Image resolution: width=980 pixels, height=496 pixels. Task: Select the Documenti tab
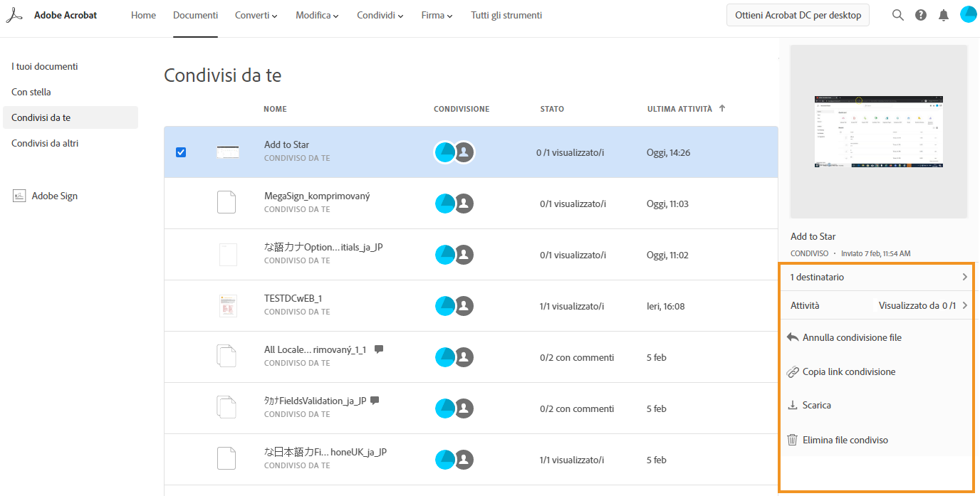click(x=196, y=15)
